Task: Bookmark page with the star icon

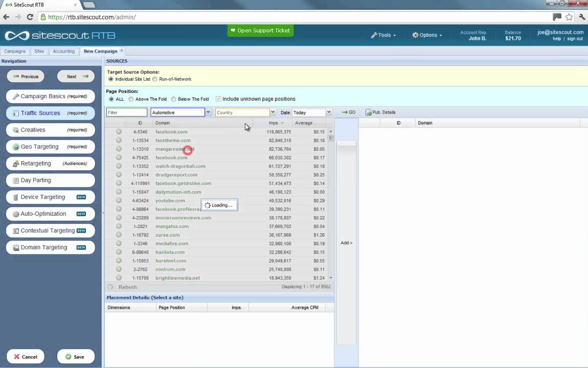Action: click(569, 17)
